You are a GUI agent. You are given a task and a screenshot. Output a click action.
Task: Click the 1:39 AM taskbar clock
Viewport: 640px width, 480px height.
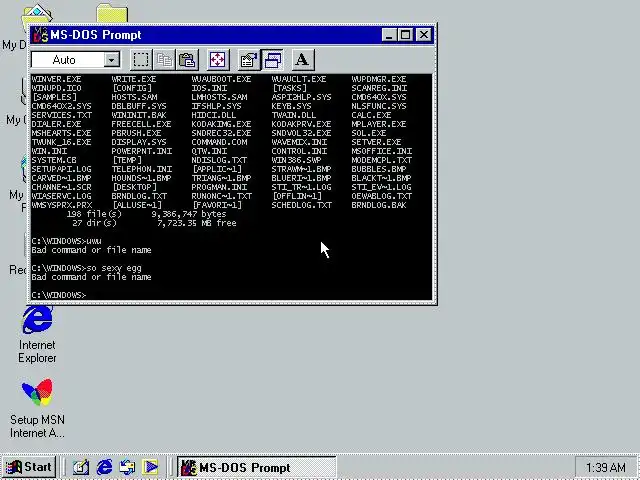click(605, 467)
